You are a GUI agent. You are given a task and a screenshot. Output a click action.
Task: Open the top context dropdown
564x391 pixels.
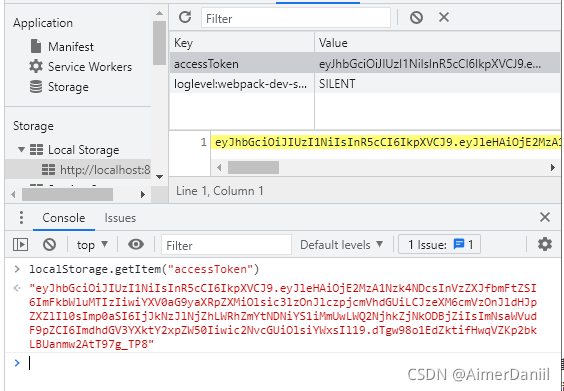click(x=92, y=245)
